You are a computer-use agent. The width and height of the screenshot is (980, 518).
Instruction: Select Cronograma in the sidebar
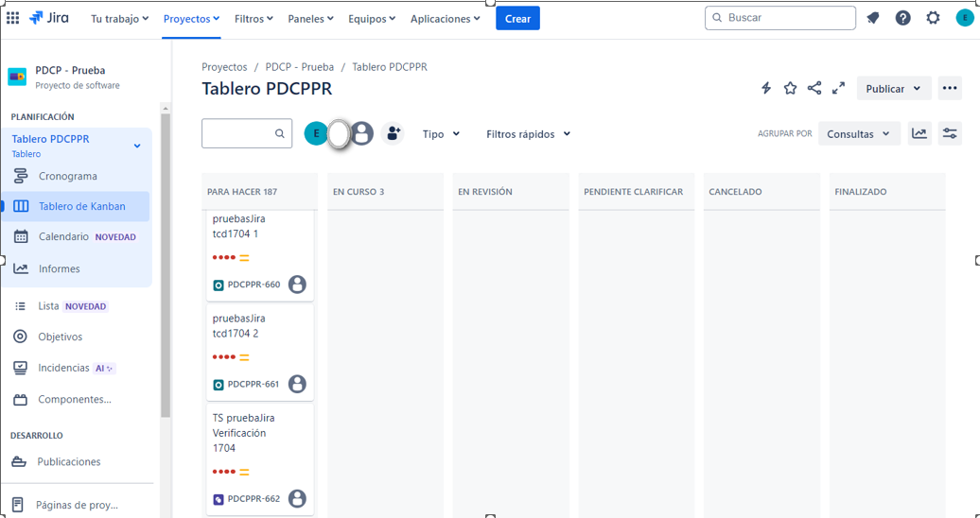coord(67,176)
